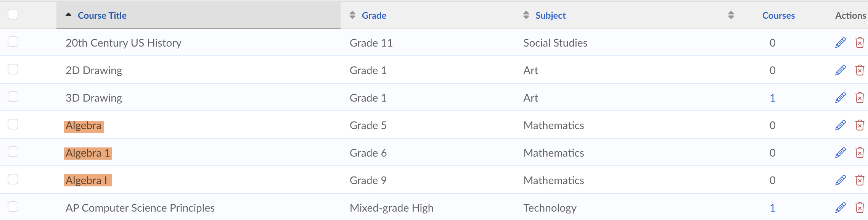Sort table by Course Title arrow
Viewport: 868px width, 220px height.
click(x=69, y=15)
